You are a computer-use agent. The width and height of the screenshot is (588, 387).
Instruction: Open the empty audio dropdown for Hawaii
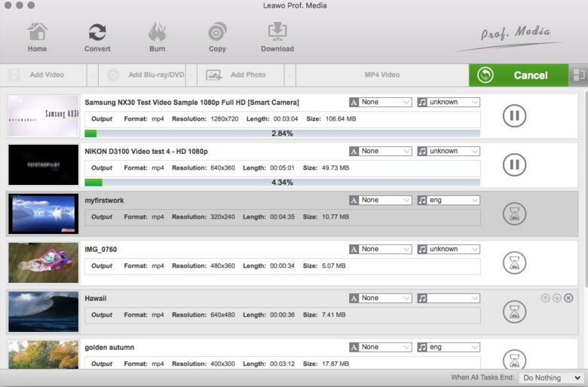[x=449, y=298]
